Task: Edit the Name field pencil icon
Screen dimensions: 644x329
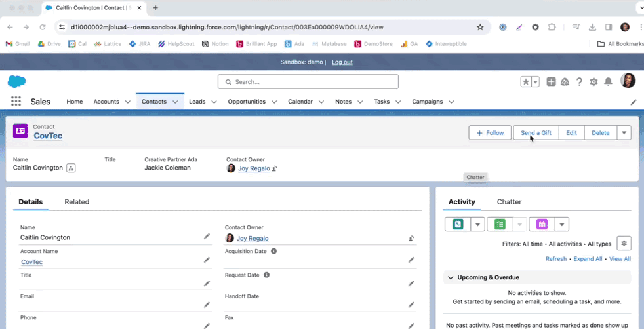Action: pyautogui.click(x=207, y=237)
